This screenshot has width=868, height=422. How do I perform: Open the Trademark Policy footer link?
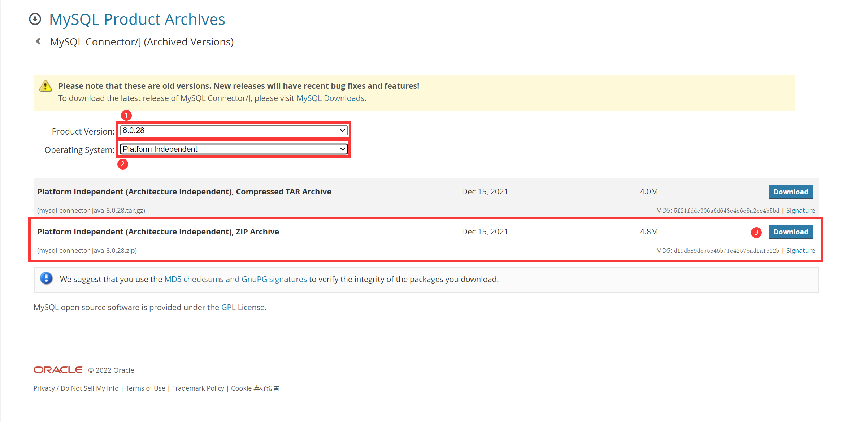coord(198,388)
